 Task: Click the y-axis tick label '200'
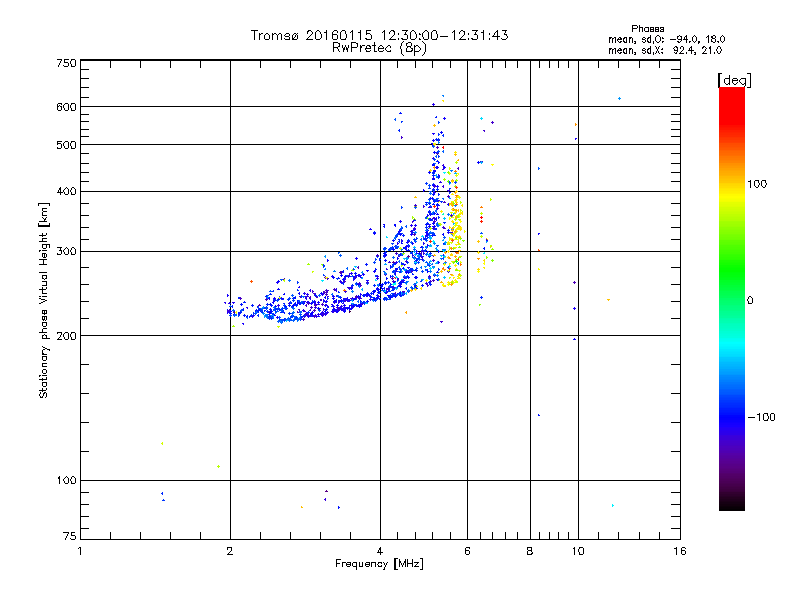click(x=66, y=336)
